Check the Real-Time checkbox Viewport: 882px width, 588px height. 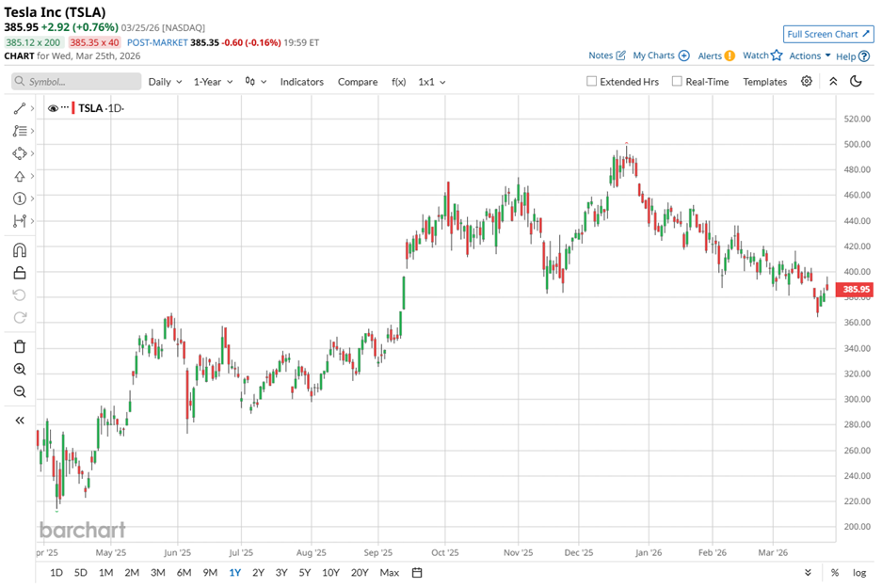pyautogui.click(x=677, y=82)
